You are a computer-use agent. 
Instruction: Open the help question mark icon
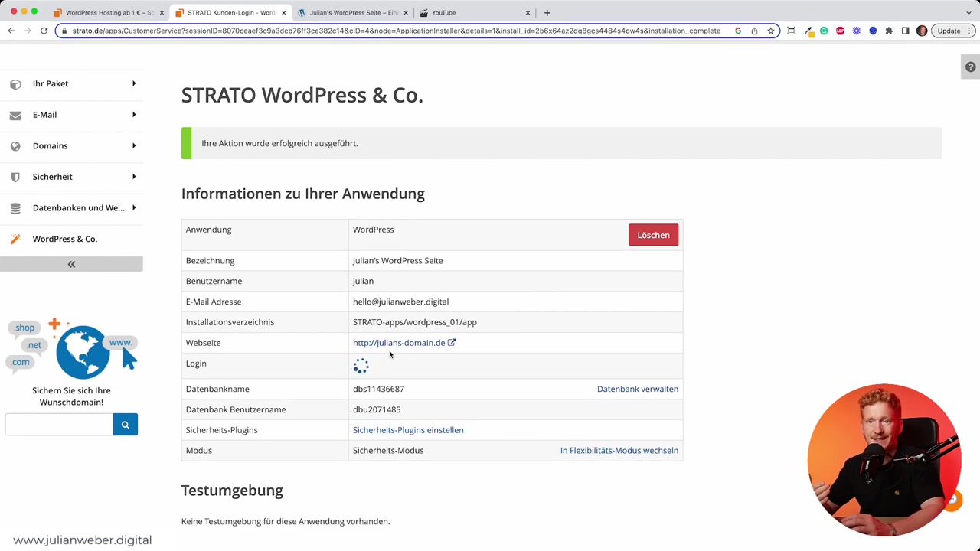point(970,67)
